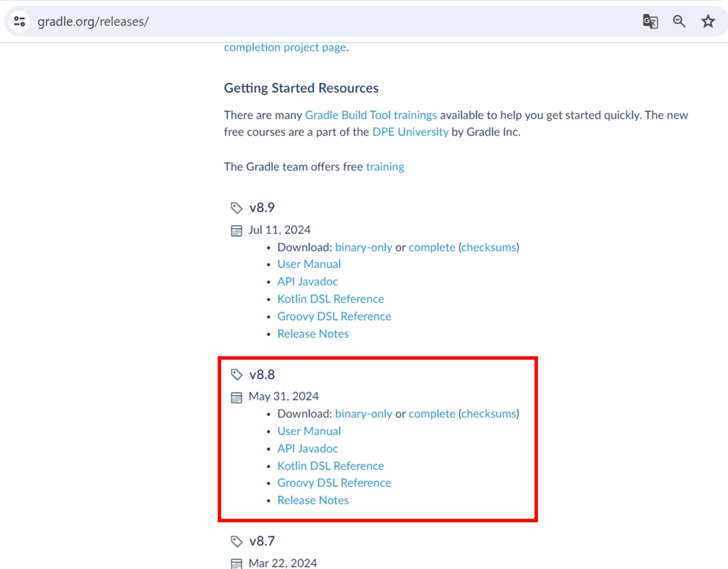Click the tag icon next to v8.7
Screen dimensions: 728x569
236,541
